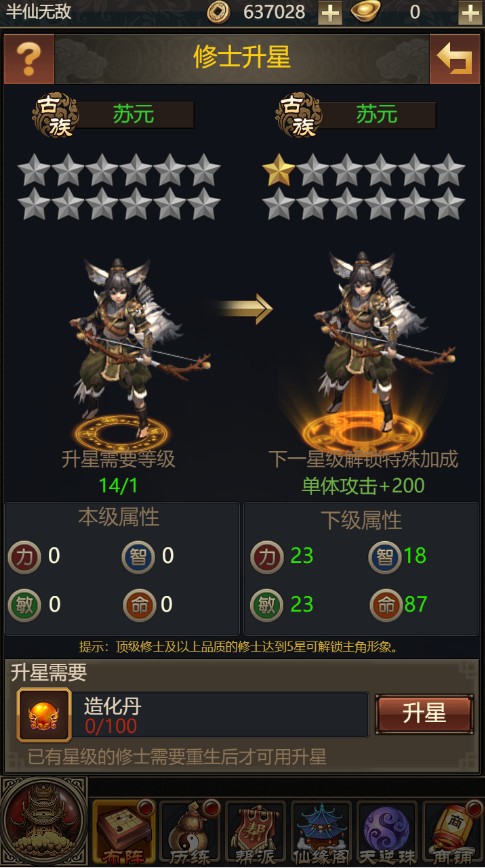Click the back arrow return icon
This screenshot has height=868, width=485.
[455, 59]
